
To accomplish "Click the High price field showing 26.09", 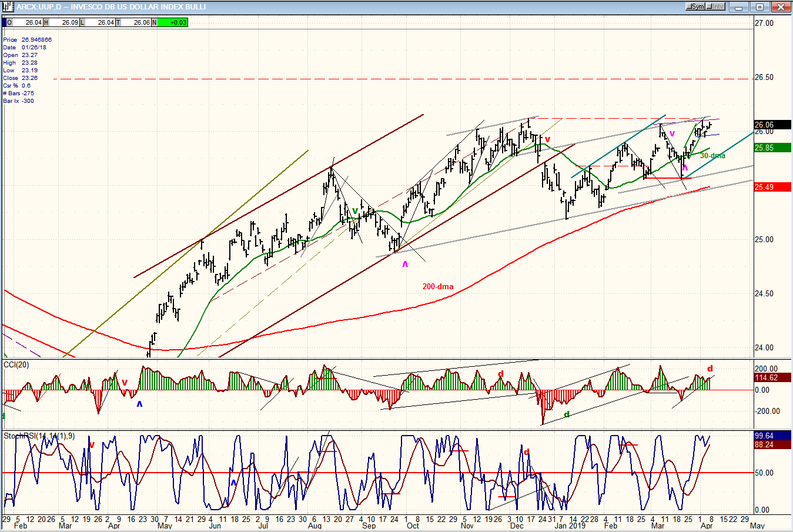I will click(64, 22).
